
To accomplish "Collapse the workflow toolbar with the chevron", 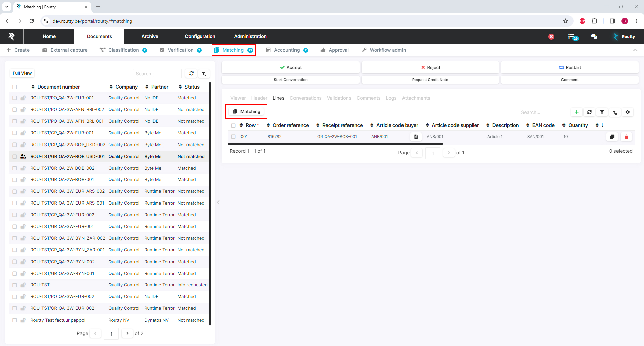I will tap(635, 50).
